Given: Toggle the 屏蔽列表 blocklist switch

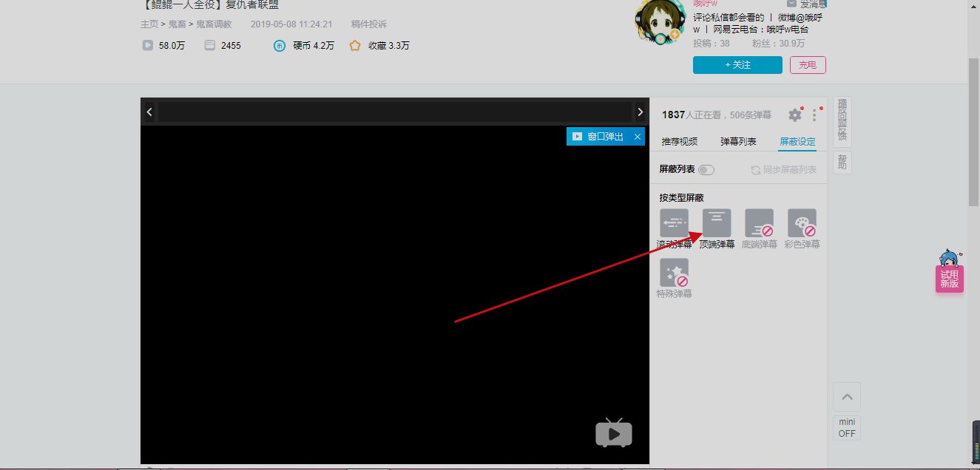Looking at the screenshot, I should pos(706,169).
